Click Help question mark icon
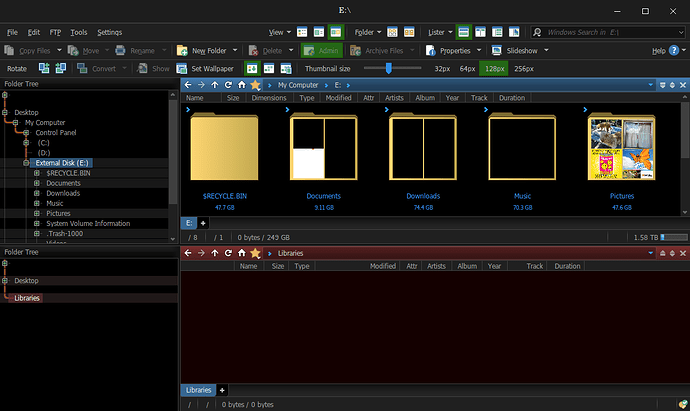The width and height of the screenshot is (690, 411). [674, 51]
